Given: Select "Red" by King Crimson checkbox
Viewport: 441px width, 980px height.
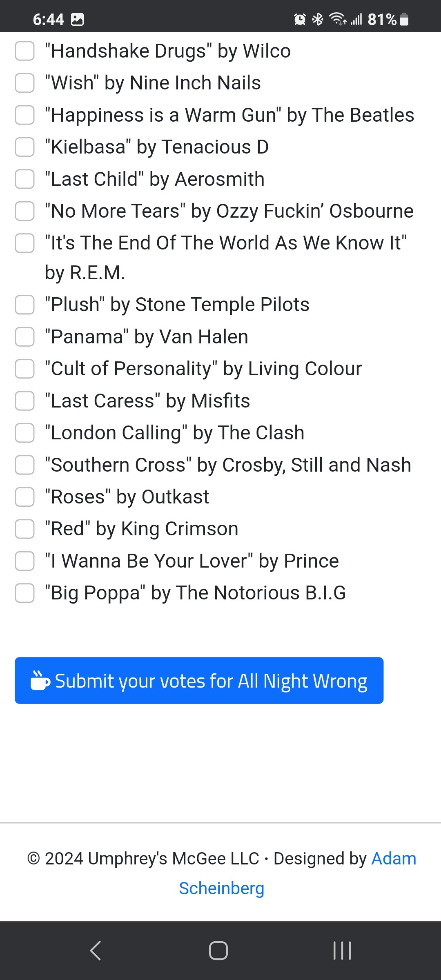Looking at the screenshot, I should [24, 528].
